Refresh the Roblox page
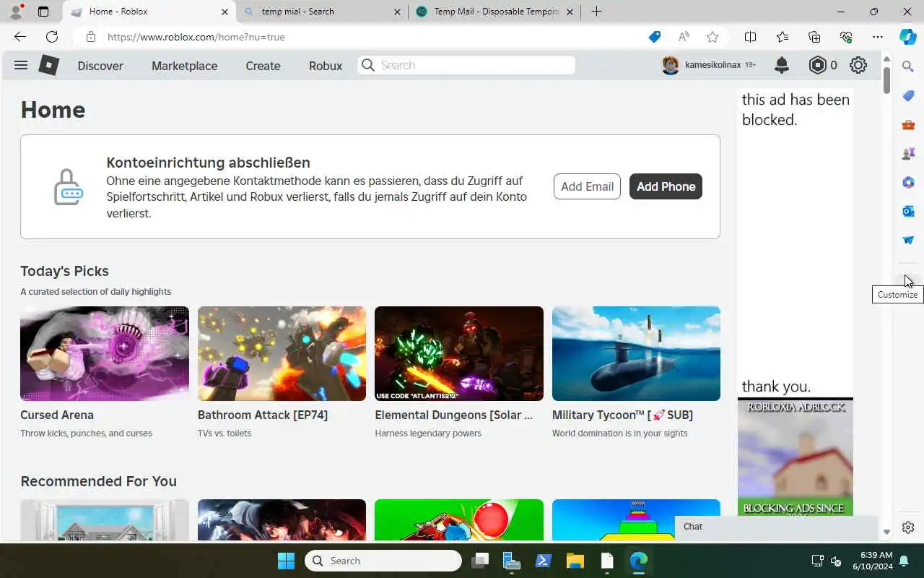 [x=52, y=37]
